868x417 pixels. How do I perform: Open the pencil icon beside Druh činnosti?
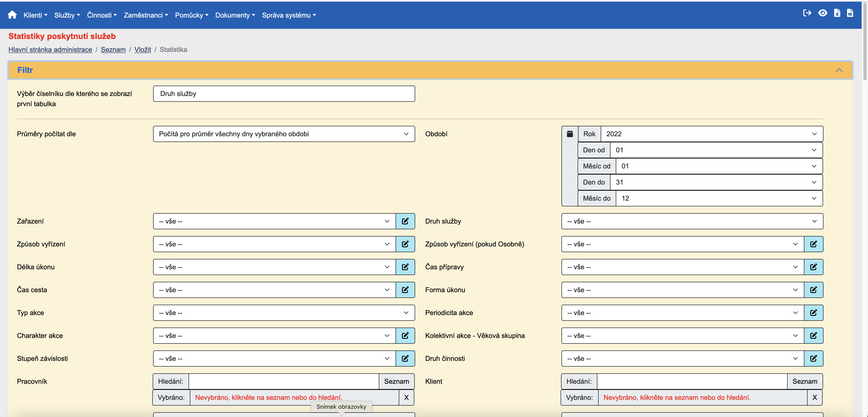coord(813,359)
